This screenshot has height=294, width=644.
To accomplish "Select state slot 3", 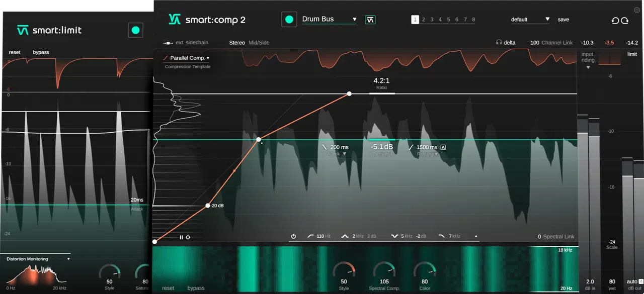I will tap(432, 20).
